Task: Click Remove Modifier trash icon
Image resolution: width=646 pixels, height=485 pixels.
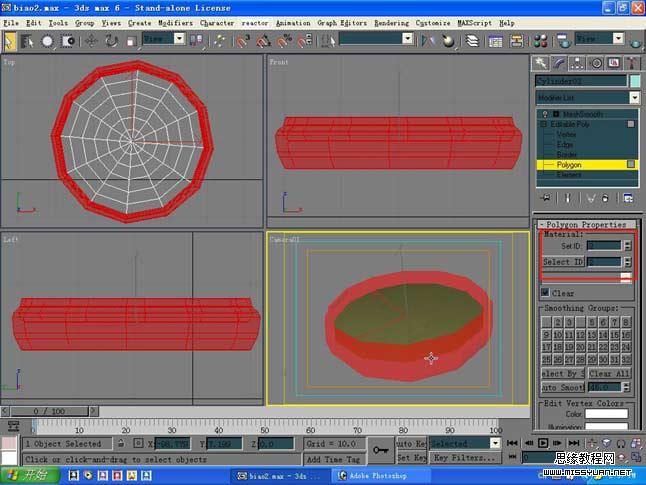Action: coord(605,198)
